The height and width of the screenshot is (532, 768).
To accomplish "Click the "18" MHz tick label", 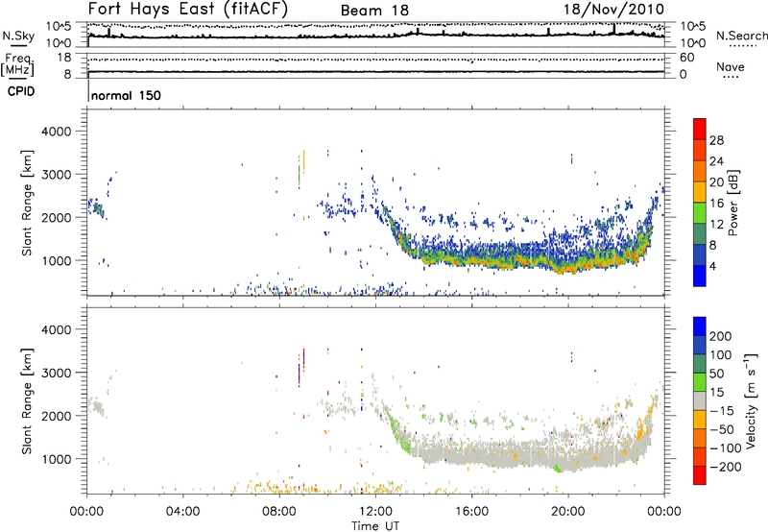I will 63,58.
